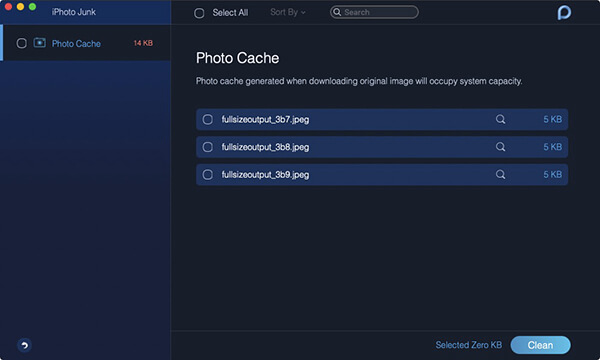Click the fullsizeoutput_3b8.jpeg file name

tap(265, 147)
